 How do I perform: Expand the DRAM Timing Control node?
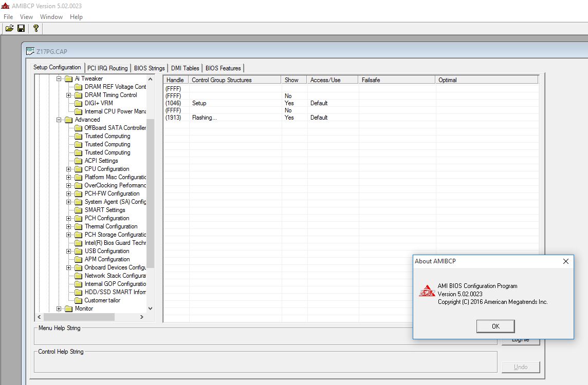pos(69,95)
